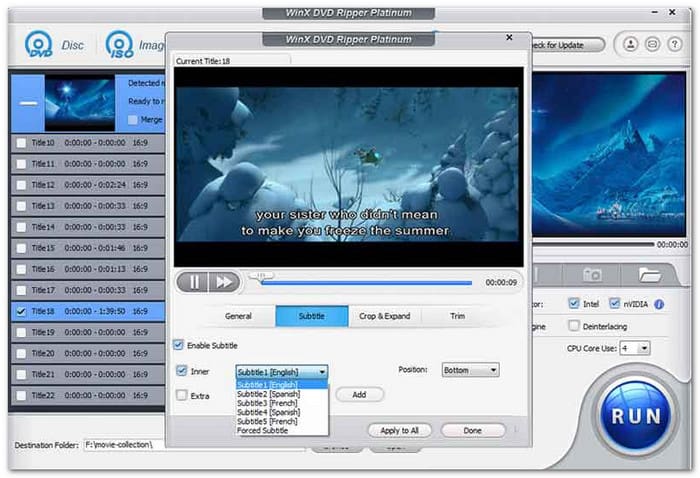Switch to the Subtitle tab

pyautogui.click(x=312, y=316)
